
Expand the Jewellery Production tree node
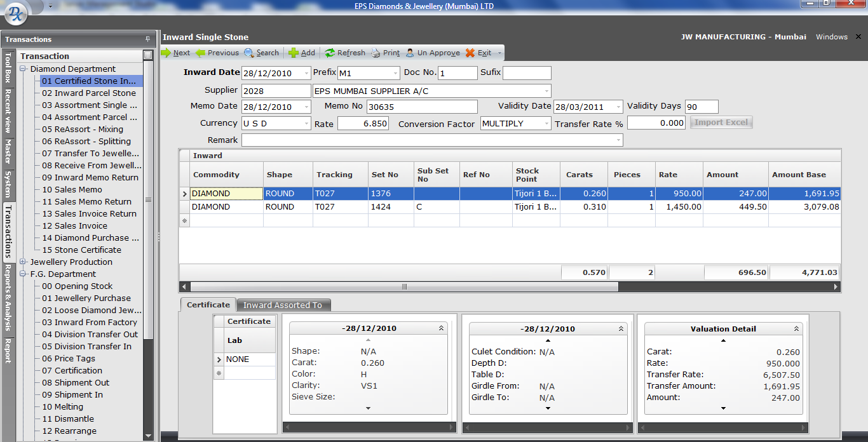pos(23,262)
